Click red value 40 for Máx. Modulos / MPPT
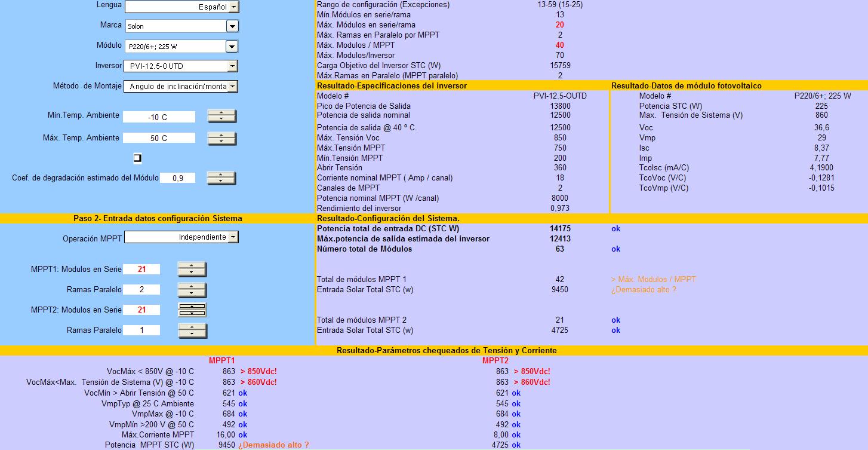 559,45
